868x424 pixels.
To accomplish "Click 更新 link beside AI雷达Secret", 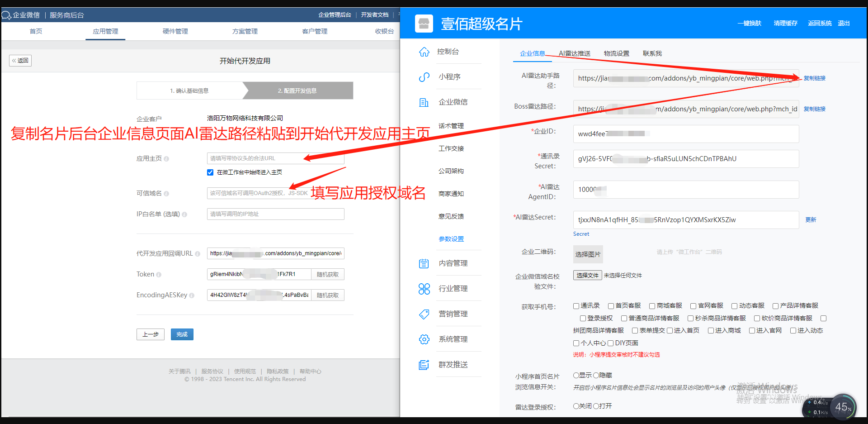I will [811, 220].
